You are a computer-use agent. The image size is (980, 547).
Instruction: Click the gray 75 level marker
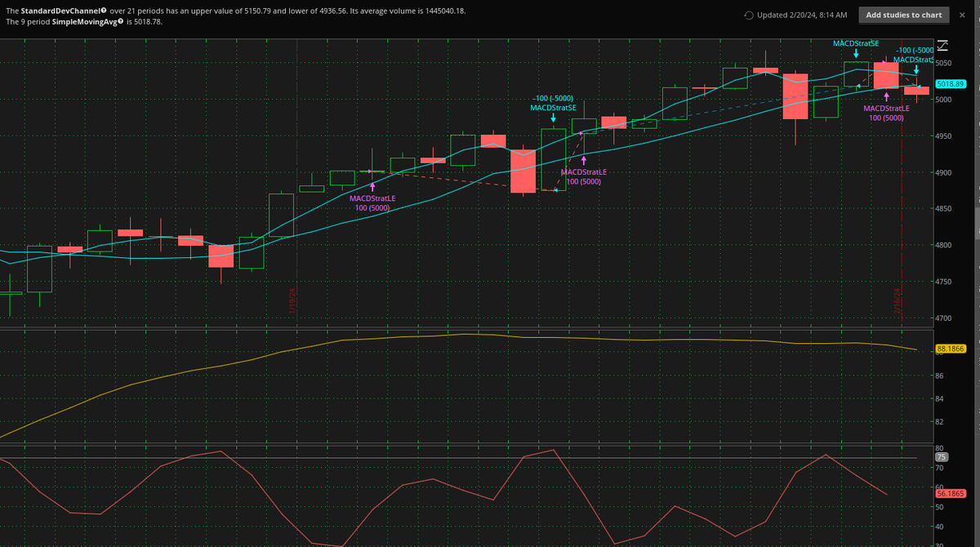point(942,456)
